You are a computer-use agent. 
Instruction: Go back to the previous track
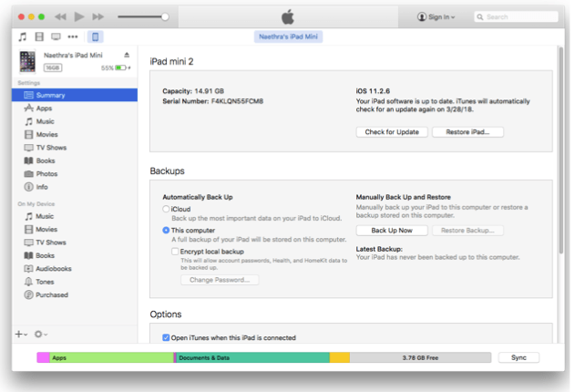pos(60,16)
